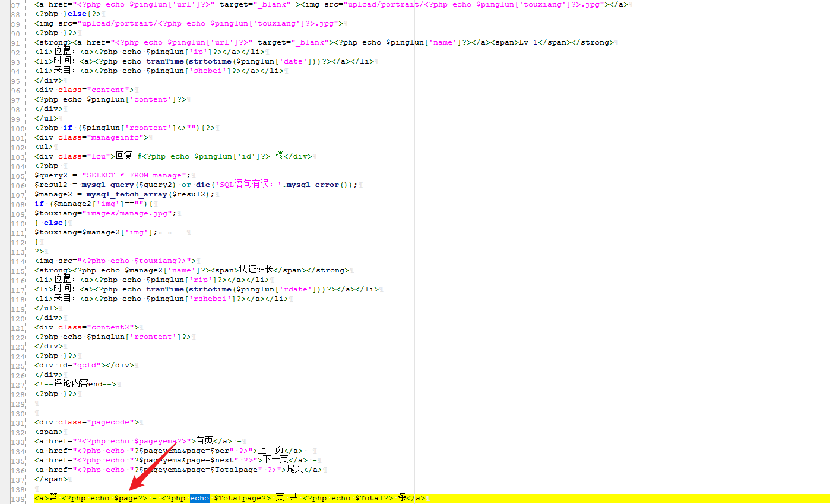830x504 pixels.
Task: Click the highlighted blue "echo" keyword on line 139
Action: tap(199, 498)
